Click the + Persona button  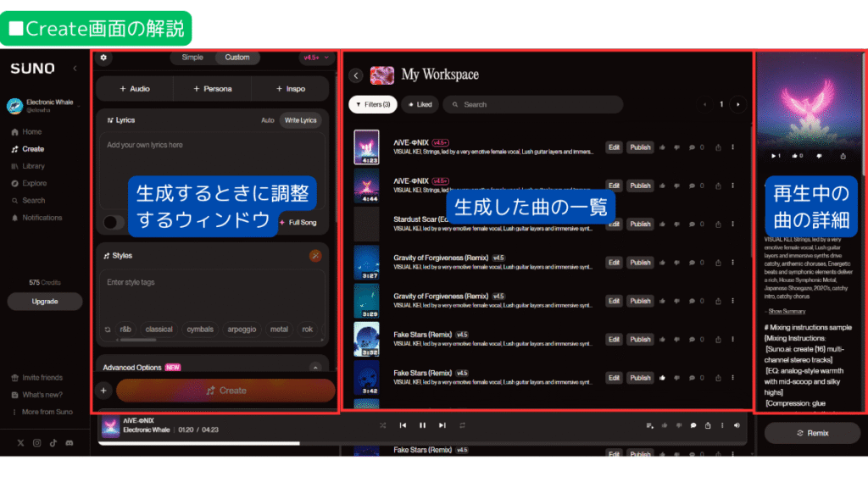pyautogui.click(x=213, y=89)
